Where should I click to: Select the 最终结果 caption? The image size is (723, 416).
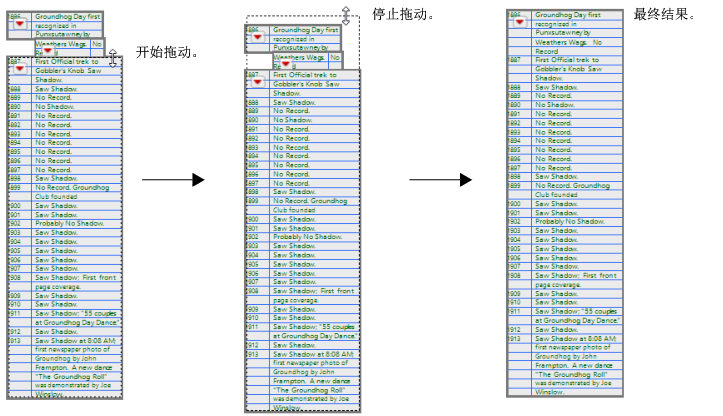click(x=664, y=14)
